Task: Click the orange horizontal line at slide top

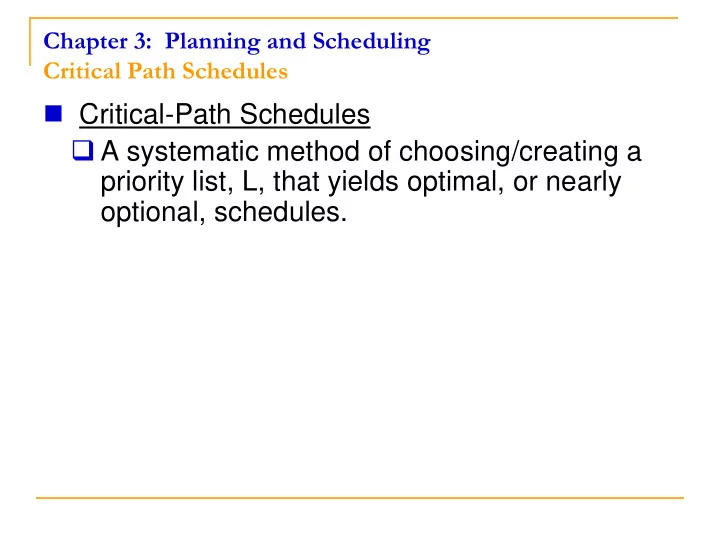Action: (x=354, y=18)
